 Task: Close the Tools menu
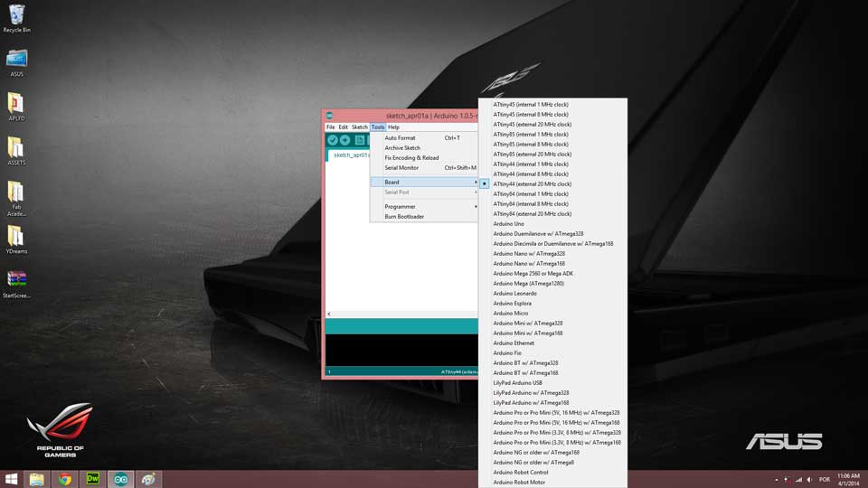[x=378, y=127]
